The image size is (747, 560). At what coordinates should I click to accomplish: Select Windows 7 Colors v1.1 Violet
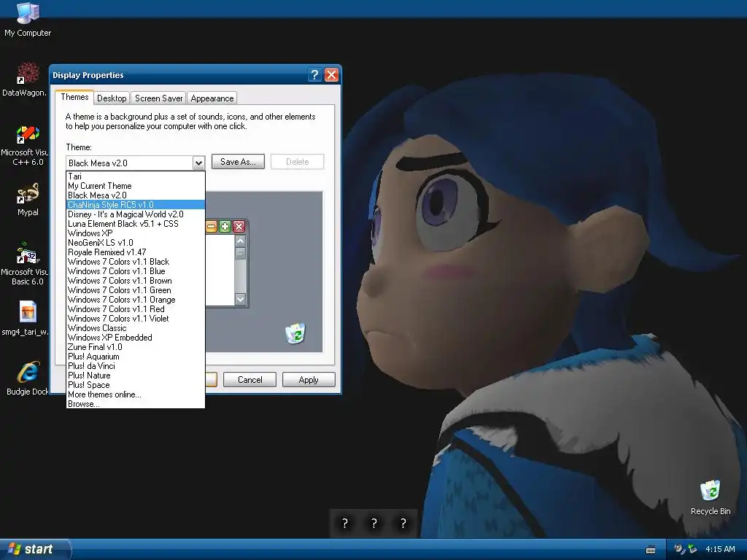(x=135, y=319)
